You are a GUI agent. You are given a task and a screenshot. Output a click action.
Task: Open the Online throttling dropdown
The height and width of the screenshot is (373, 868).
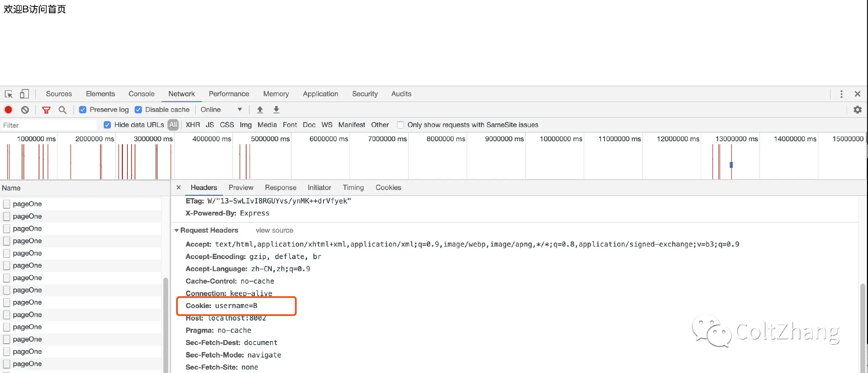click(221, 110)
